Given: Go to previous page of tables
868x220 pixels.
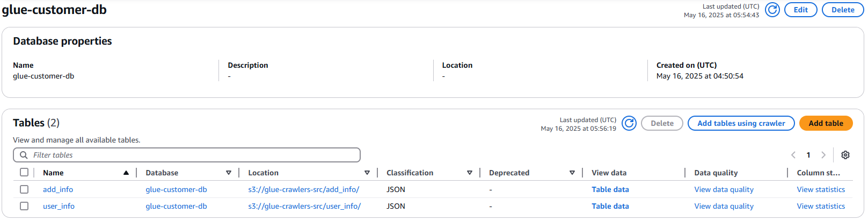Looking at the screenshot, I should click(793, 155).
